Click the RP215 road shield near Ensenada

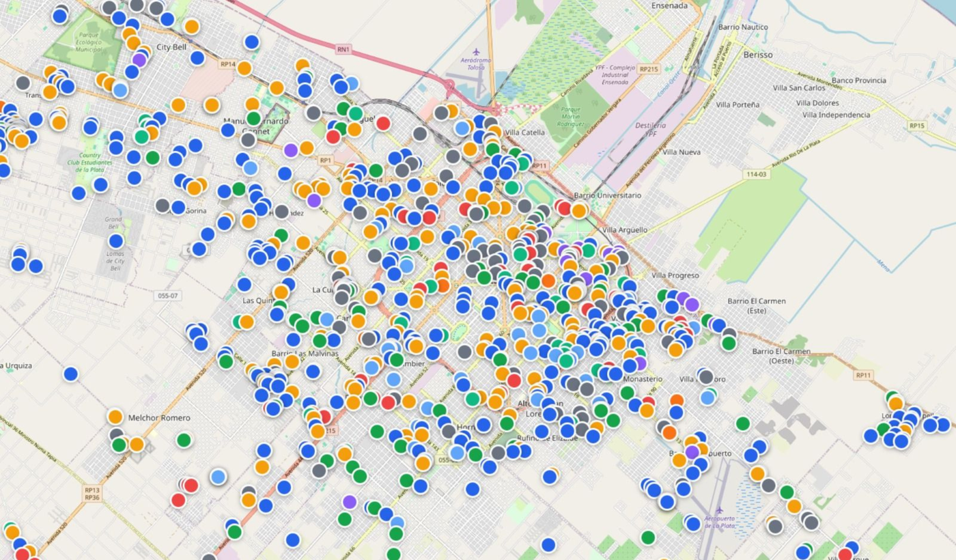tap(650, 69)
